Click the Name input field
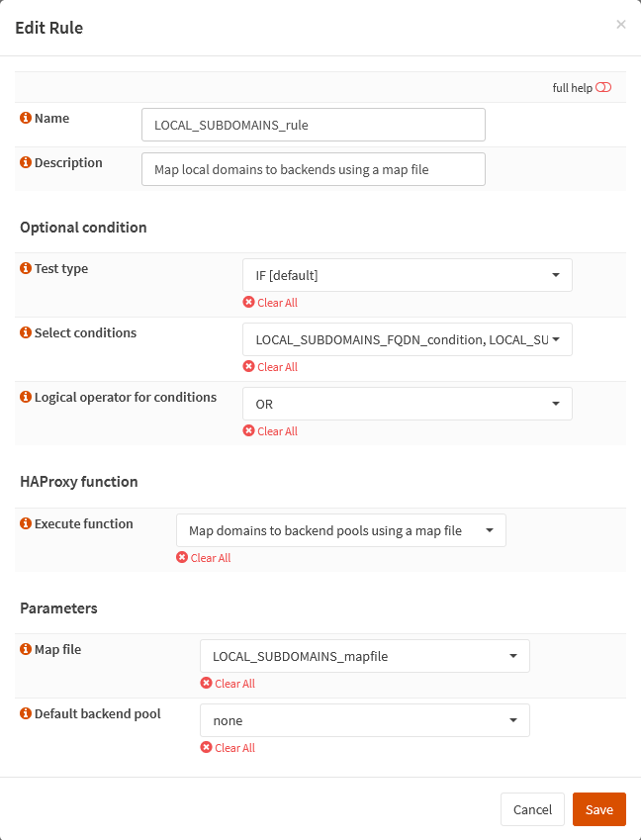The height and width of the screenshot is (840, 641). tap(314, 125)
